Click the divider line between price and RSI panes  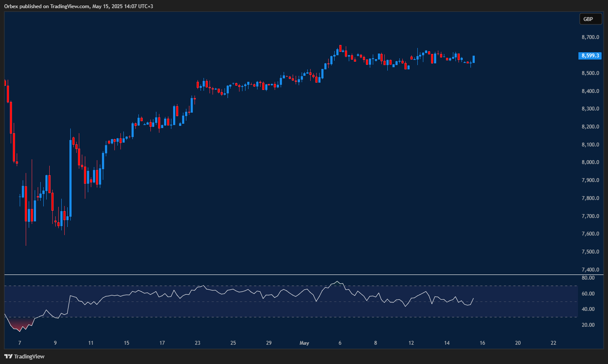300,274
